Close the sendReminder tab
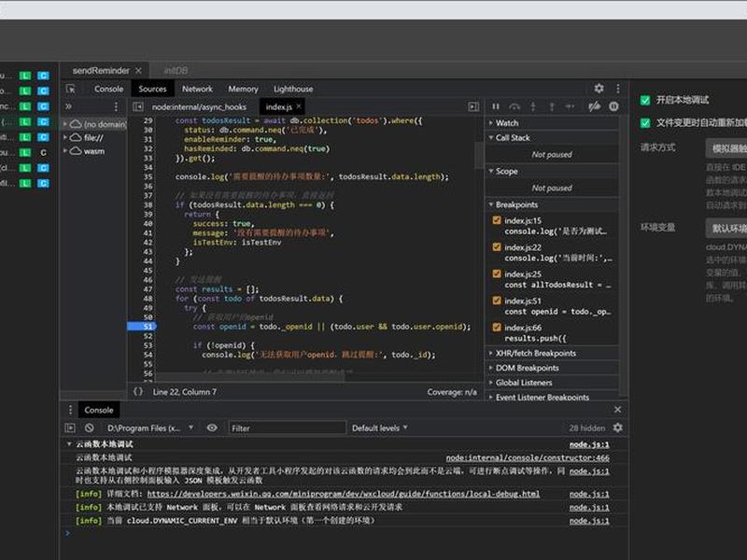The width and height of the screenshot is (747, 560). tap(138, 71)
